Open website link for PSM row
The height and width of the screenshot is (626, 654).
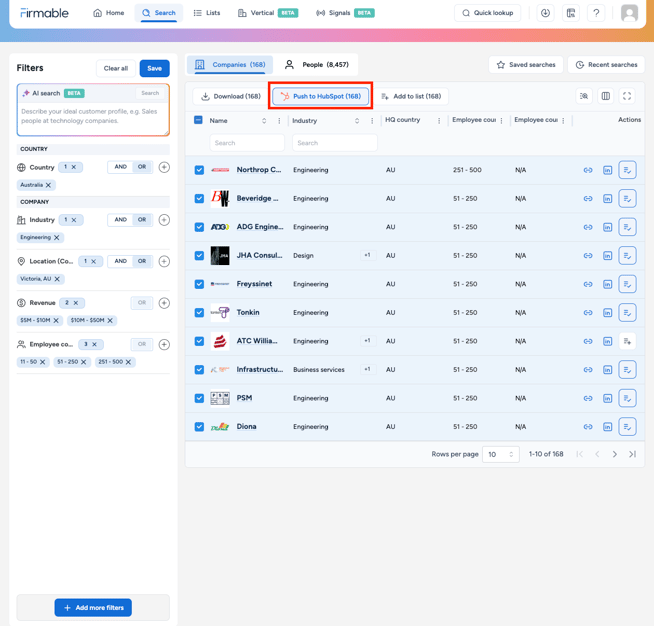(x=588, y=398)
